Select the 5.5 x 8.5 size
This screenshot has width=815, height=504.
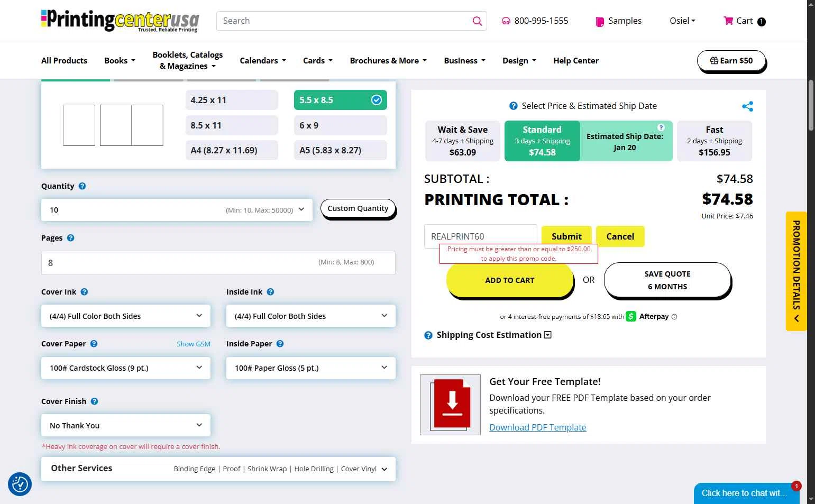[x=340, y=100]
